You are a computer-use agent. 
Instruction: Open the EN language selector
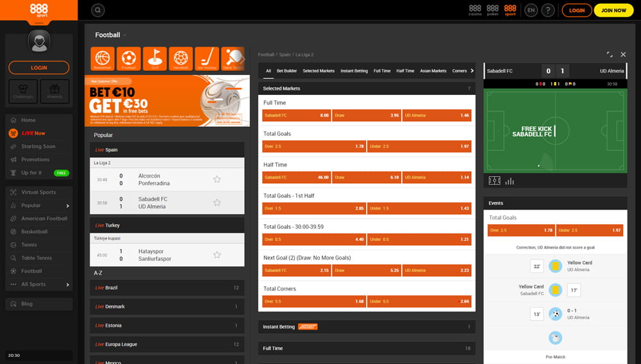click(531, 10)
